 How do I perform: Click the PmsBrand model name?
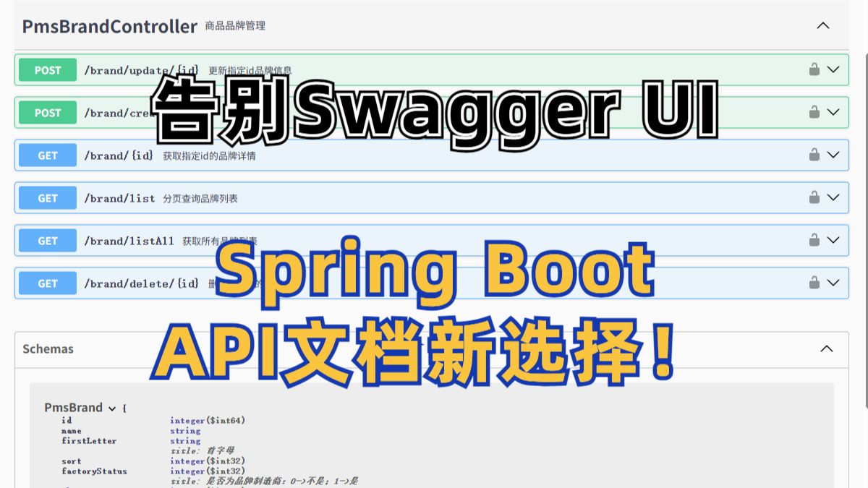[74, 408]
